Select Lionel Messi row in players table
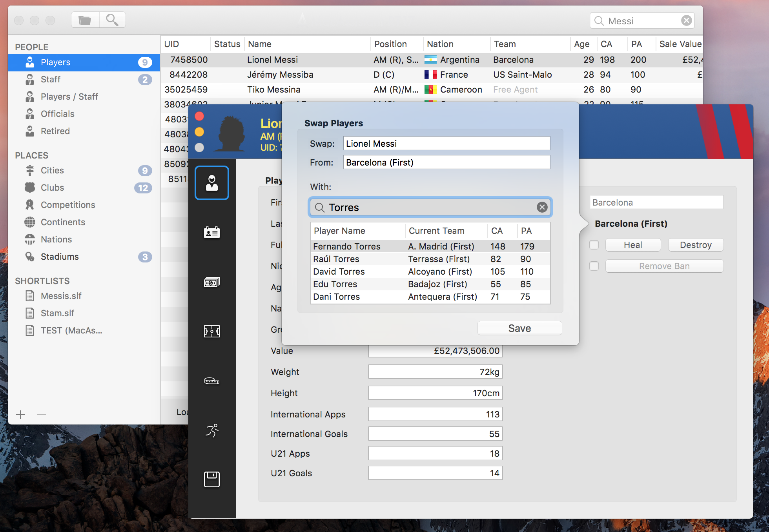 click(432, 60)
